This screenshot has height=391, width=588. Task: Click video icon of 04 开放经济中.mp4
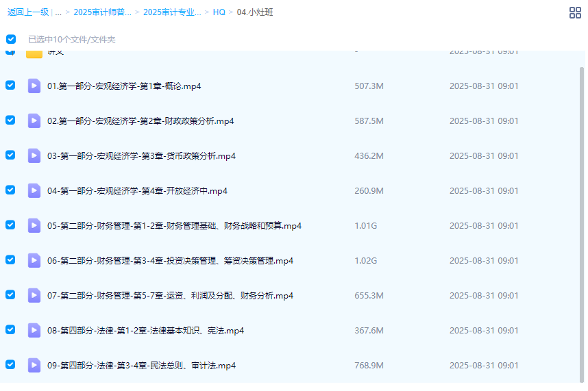click(34, 190)
